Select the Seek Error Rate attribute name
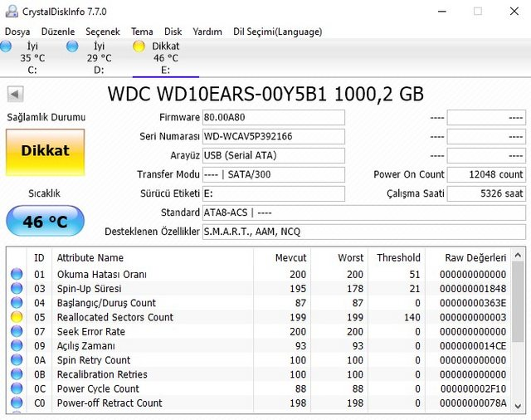Image resolution: width=531 pixels, height=420 pixels. [91, 331]
